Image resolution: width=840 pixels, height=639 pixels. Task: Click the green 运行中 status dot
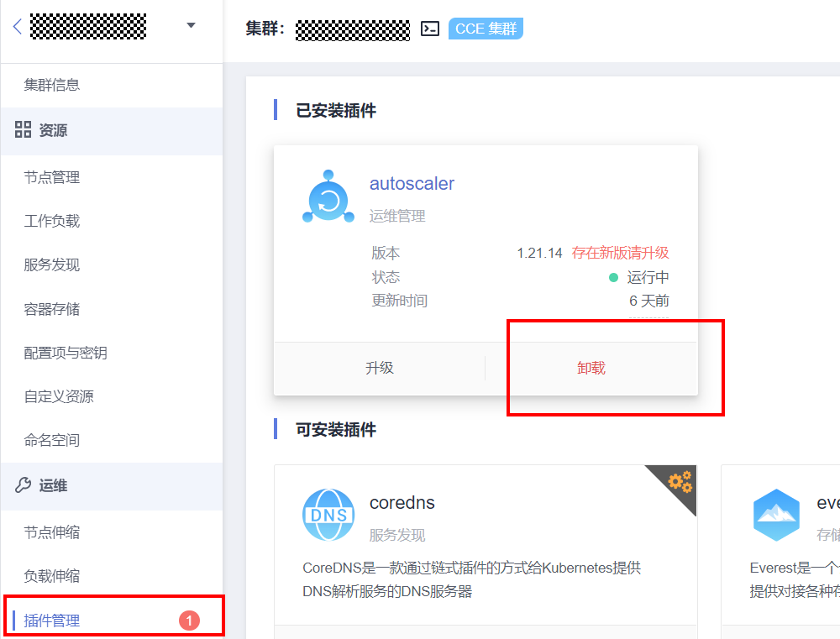pos(614,277)
